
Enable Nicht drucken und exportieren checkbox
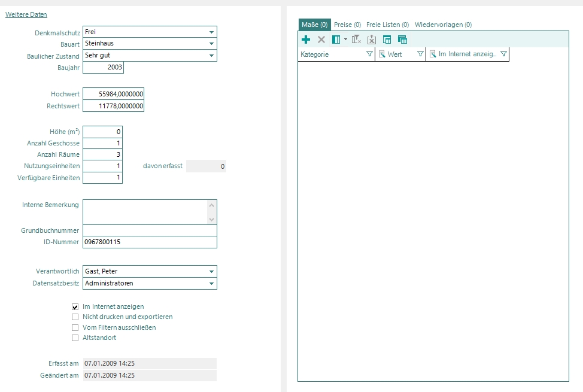point(75,317)
